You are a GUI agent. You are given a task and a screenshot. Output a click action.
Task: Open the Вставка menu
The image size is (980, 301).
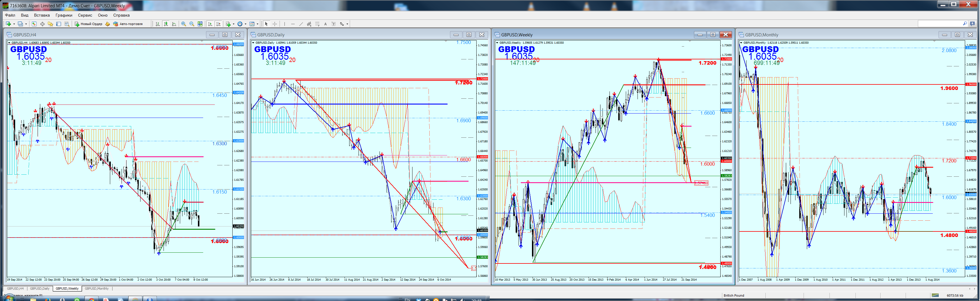click(x=42, y=15)
